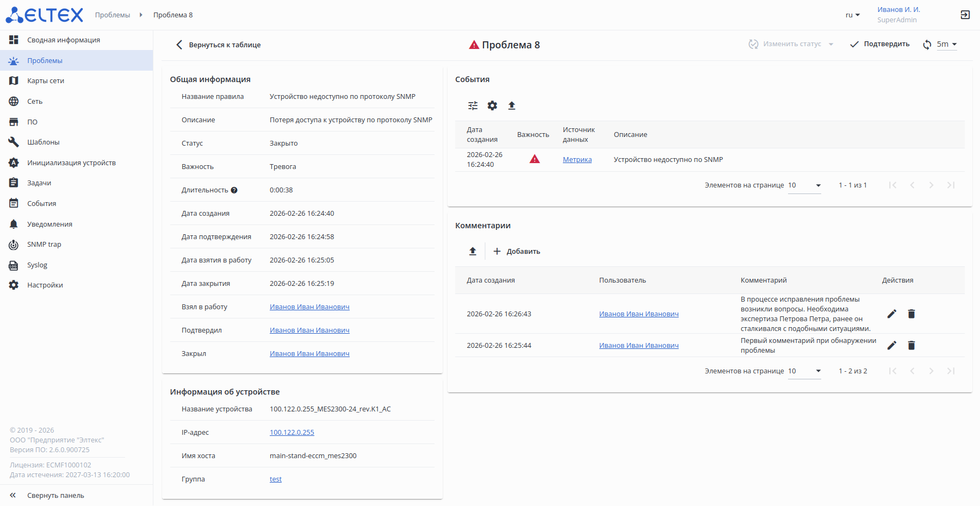Open Syslog from the sidebar
The height and width of the screenshot is (506, 980).
click(37, 265)
